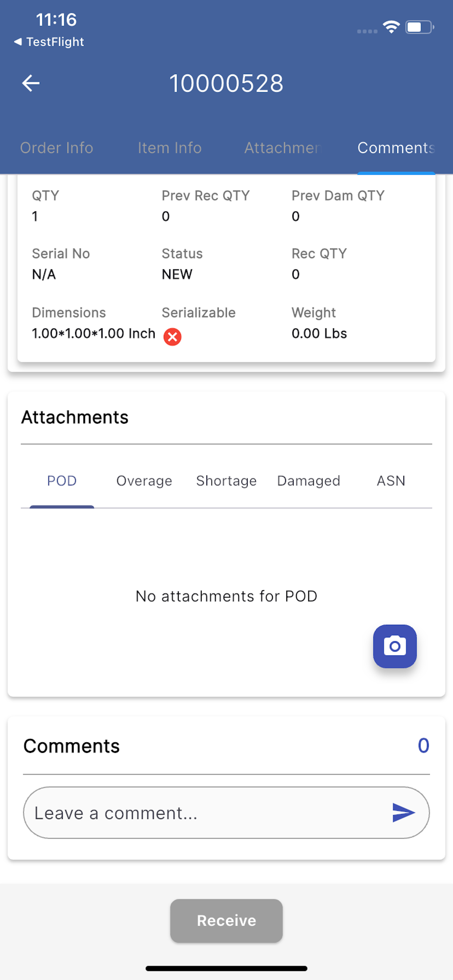Tap the red Serializable X icon
The width and height of the screenshot is (453, 980).
point(172,337)
